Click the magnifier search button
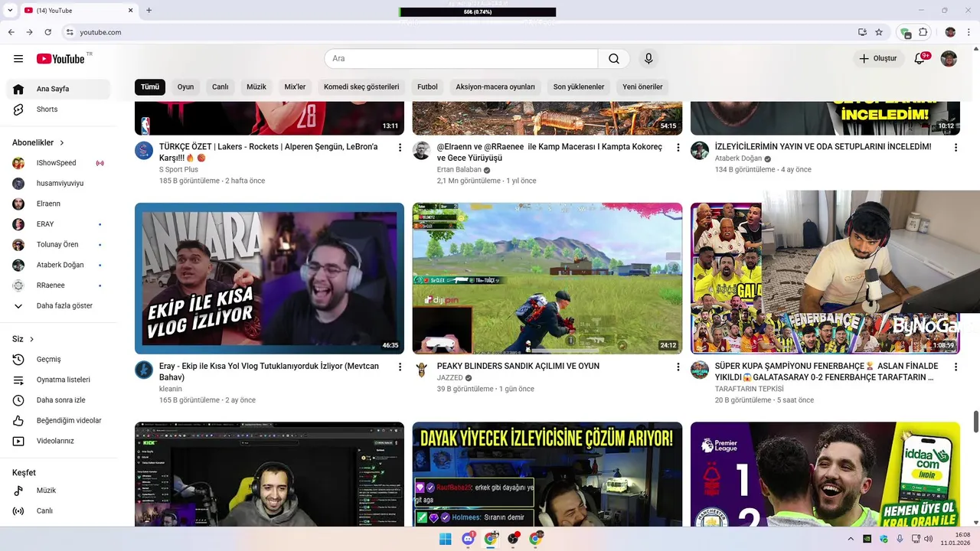 pyautogui.click(x=614, y=59)
